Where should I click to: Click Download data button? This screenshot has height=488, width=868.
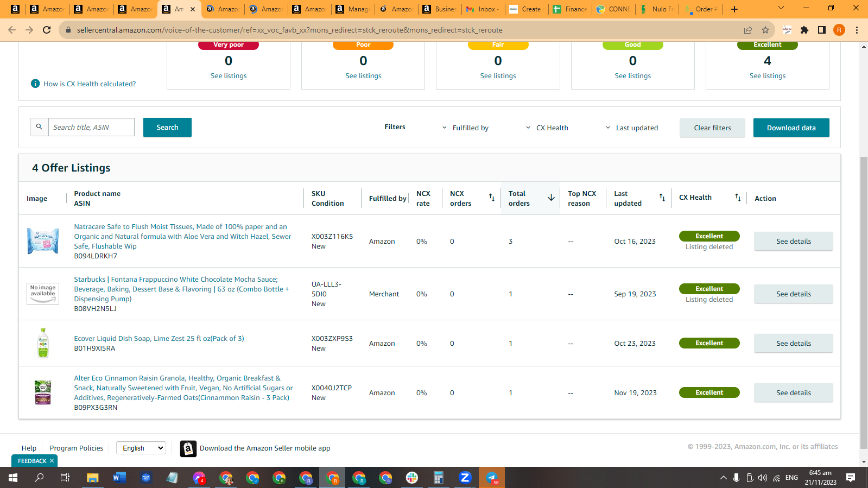[791, 128]
